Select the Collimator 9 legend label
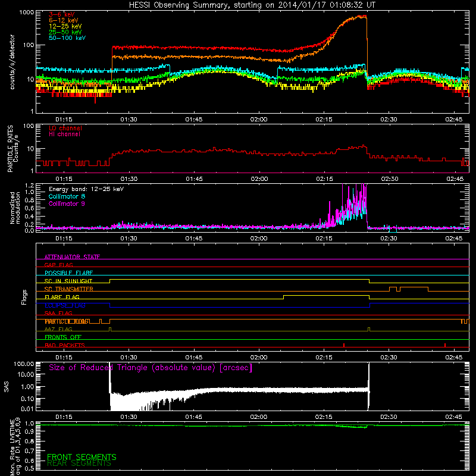Viewport: 476px width, 476px height. [x=67, y=203]
